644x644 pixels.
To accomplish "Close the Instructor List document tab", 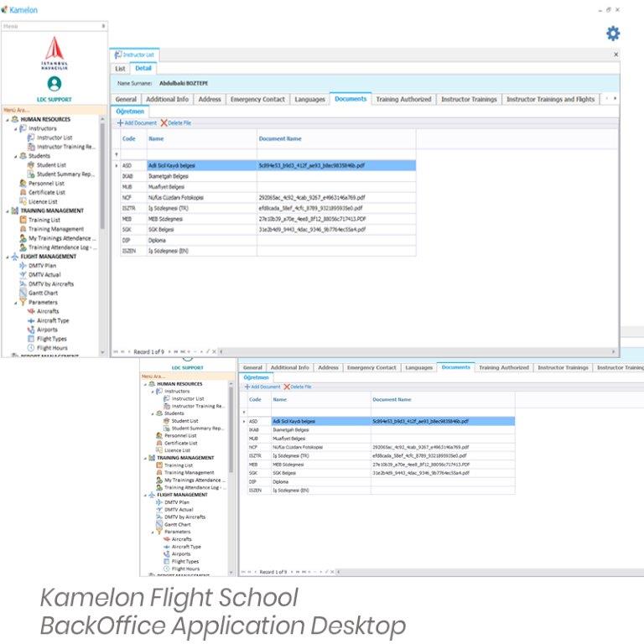I will point(615,55).
